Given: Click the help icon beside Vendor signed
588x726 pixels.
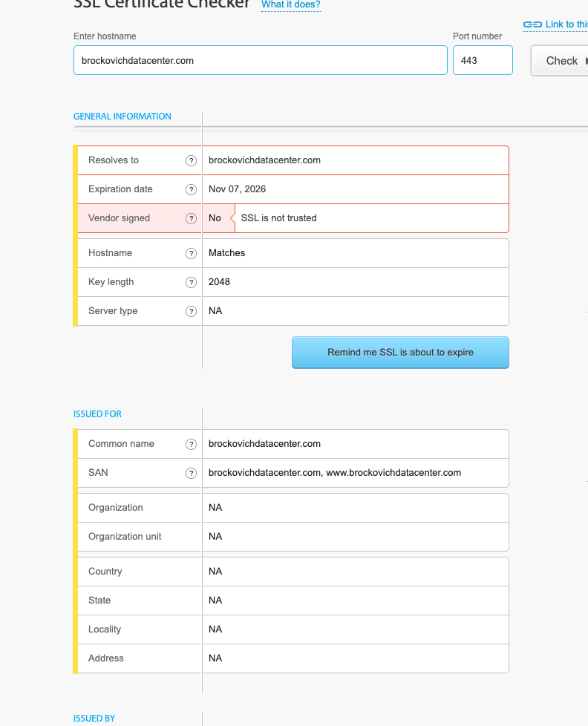Looking at the screenshot, I should click(x=191, y=218).
